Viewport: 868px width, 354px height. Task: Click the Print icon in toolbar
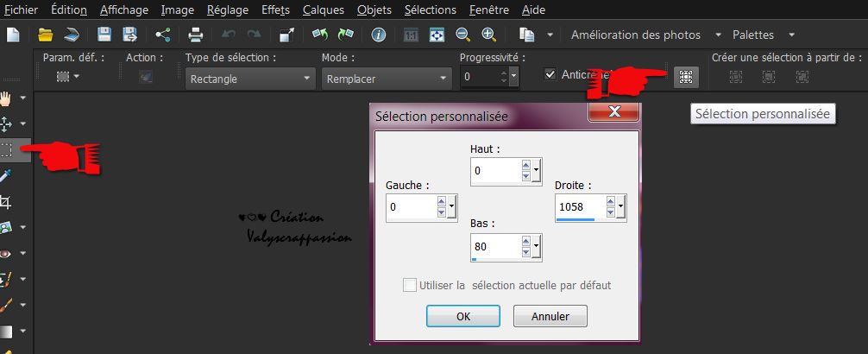coord(196,35)
